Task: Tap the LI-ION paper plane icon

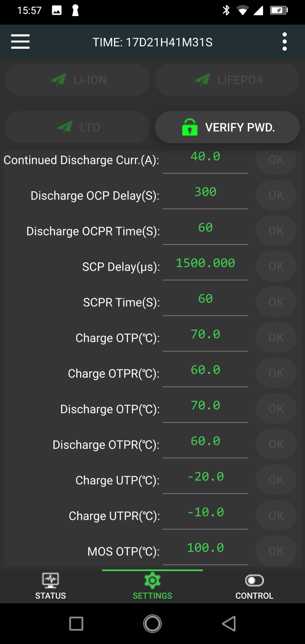Action: [x=58, y=80]
